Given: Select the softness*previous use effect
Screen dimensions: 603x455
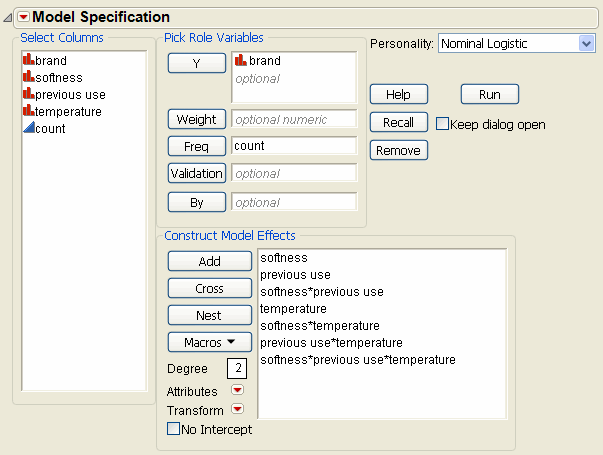Looking at the screenshot, I should (x=321, y=292).
